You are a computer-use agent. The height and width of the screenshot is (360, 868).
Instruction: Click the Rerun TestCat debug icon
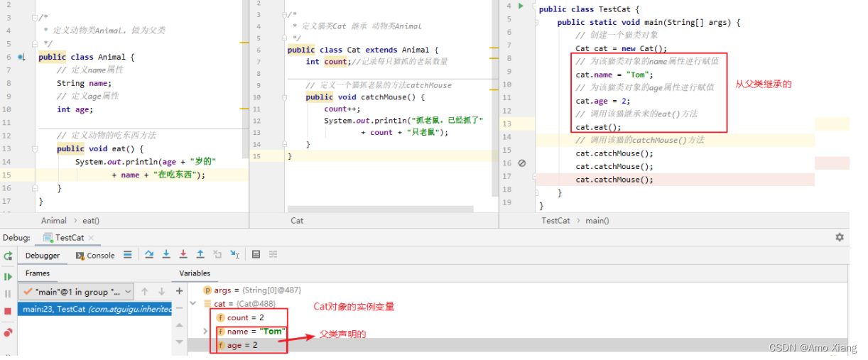point(8,256)
